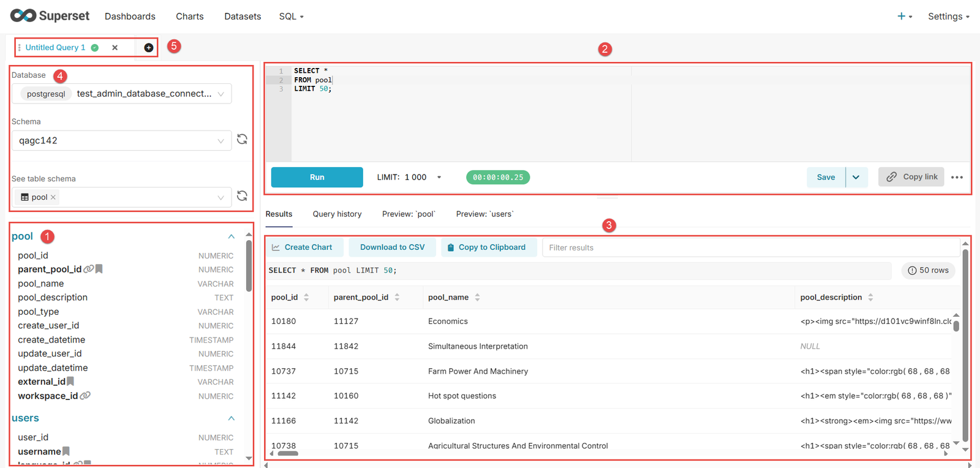980x468 pixels.
Task: Add a new query tab with plus icon
Action: click(148, 48)
